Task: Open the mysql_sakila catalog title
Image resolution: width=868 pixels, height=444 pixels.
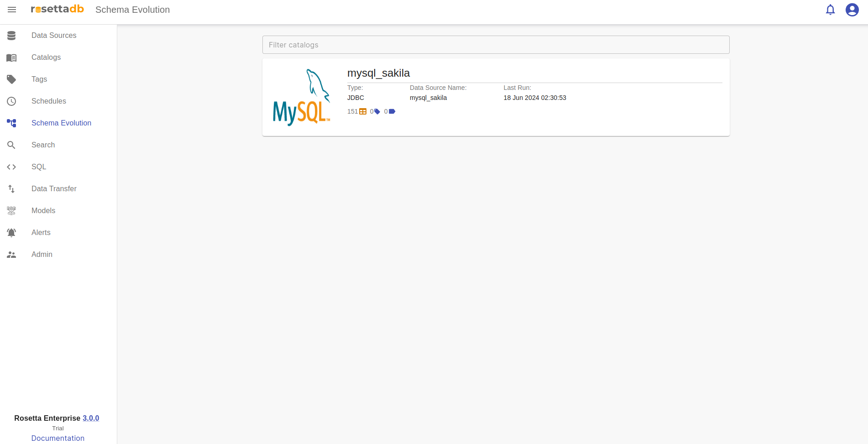Action: pyautogui.click(x=378, y=73)
